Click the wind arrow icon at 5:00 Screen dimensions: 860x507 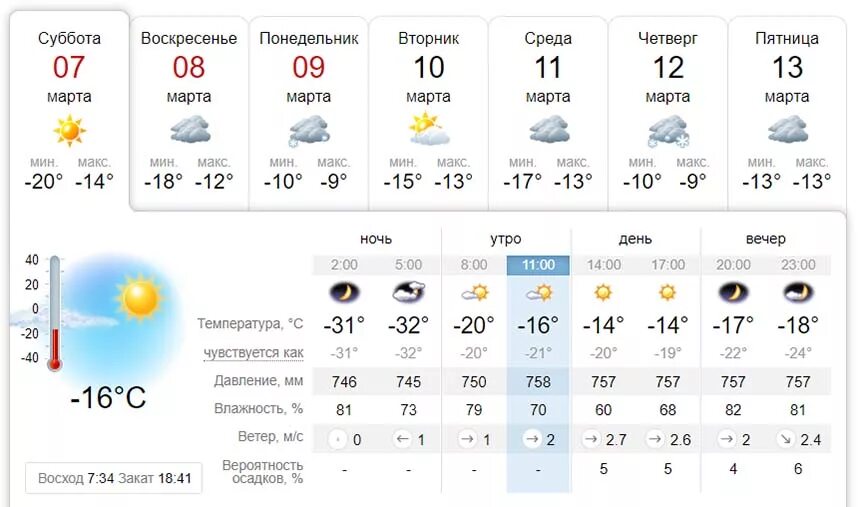(402, 439)
